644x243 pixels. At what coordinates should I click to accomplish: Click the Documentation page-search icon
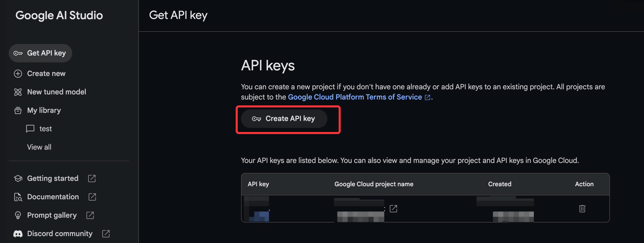[18, 197]
